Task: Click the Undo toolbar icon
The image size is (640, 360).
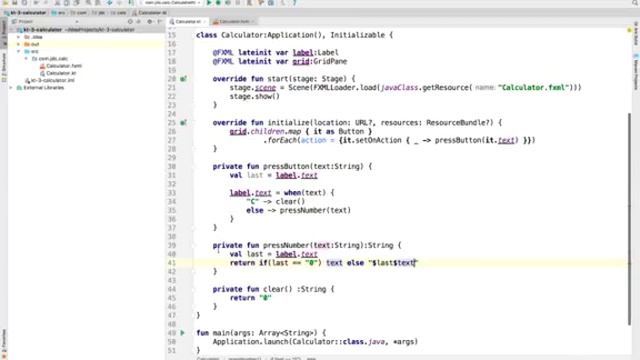Action: [x=36, y=3]
